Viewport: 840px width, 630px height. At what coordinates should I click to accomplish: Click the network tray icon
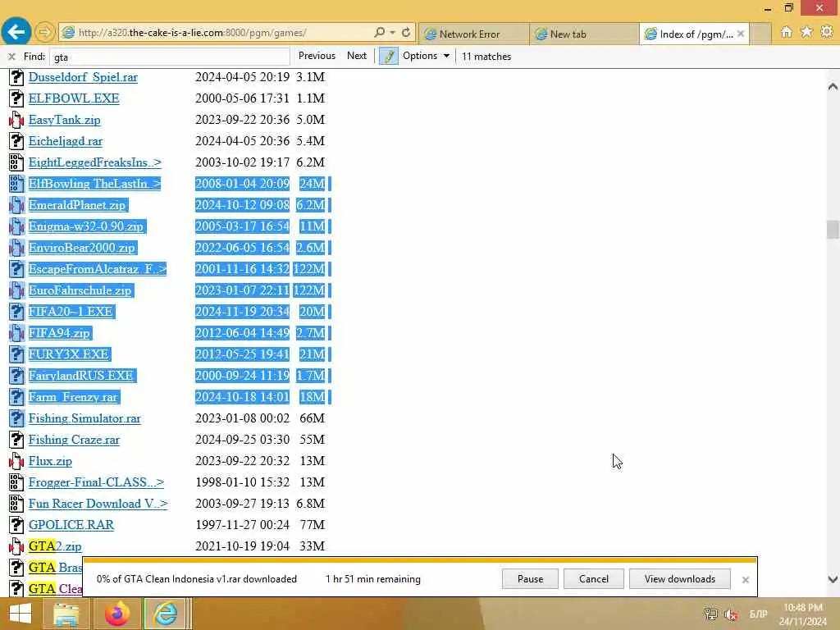(x=711, y=614)
